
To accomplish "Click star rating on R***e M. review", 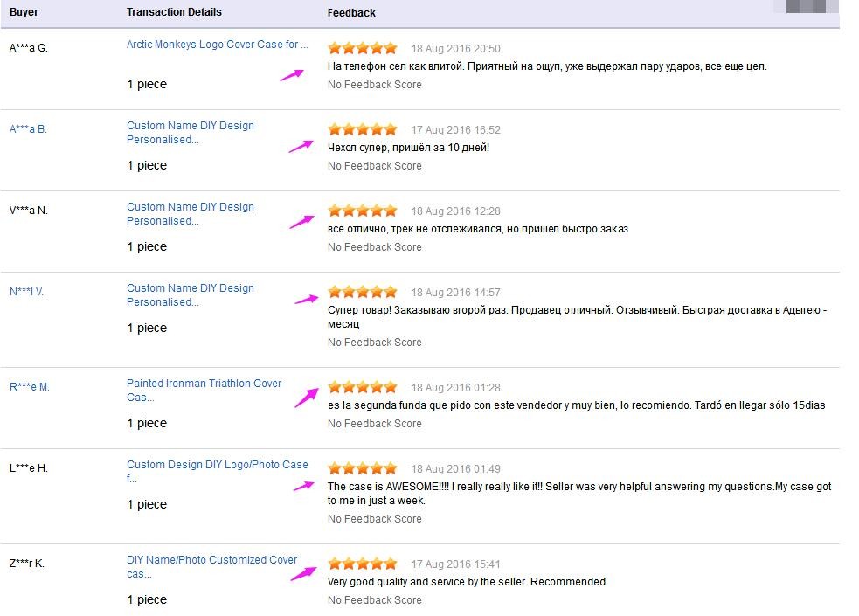I will pos(362,387).
